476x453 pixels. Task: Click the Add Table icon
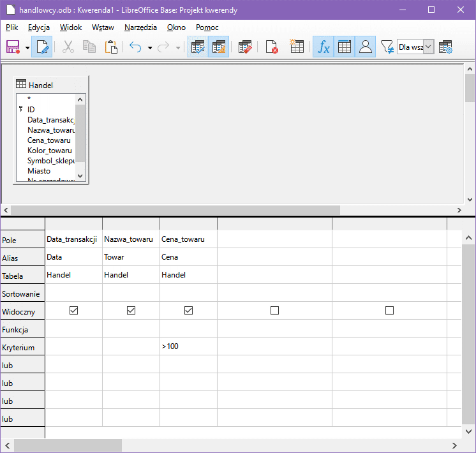[x=297, y=47]
